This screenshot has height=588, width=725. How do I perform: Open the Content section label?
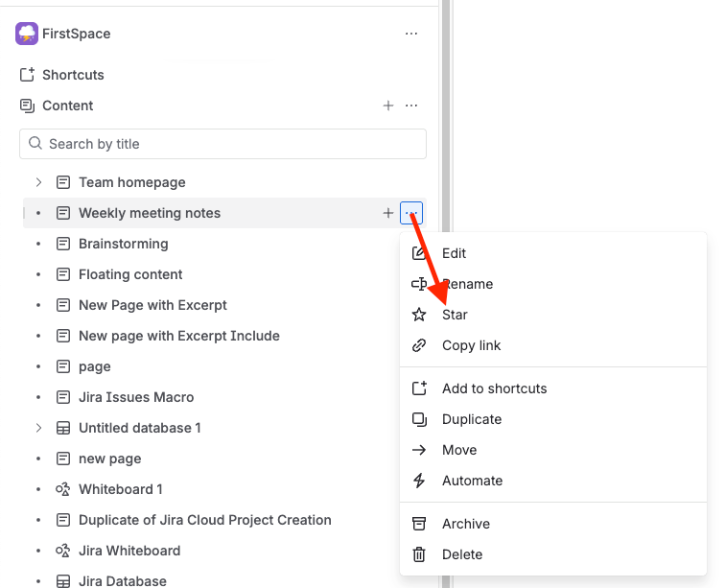tap(67, 106)
